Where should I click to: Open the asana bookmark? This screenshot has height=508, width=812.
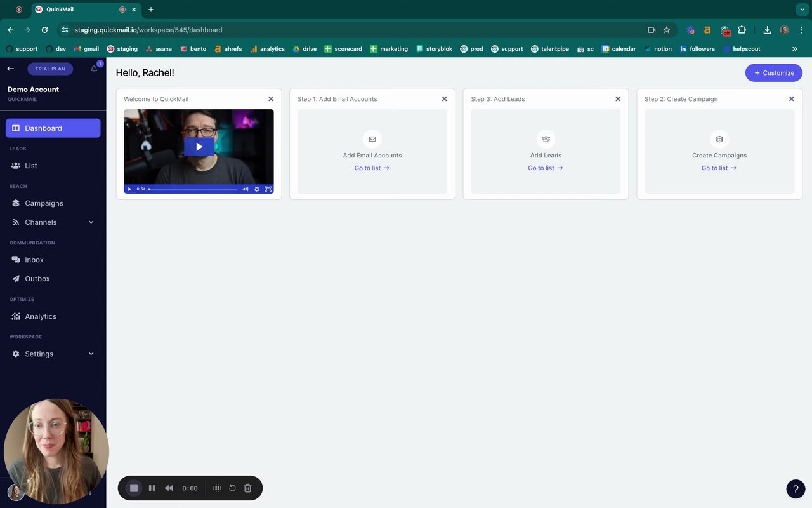point(159,49)
